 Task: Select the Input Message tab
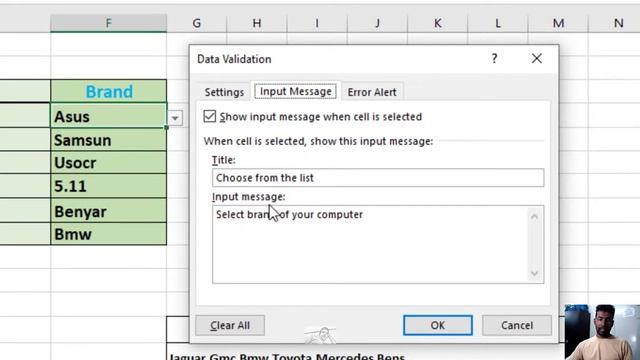click(296, 91)
